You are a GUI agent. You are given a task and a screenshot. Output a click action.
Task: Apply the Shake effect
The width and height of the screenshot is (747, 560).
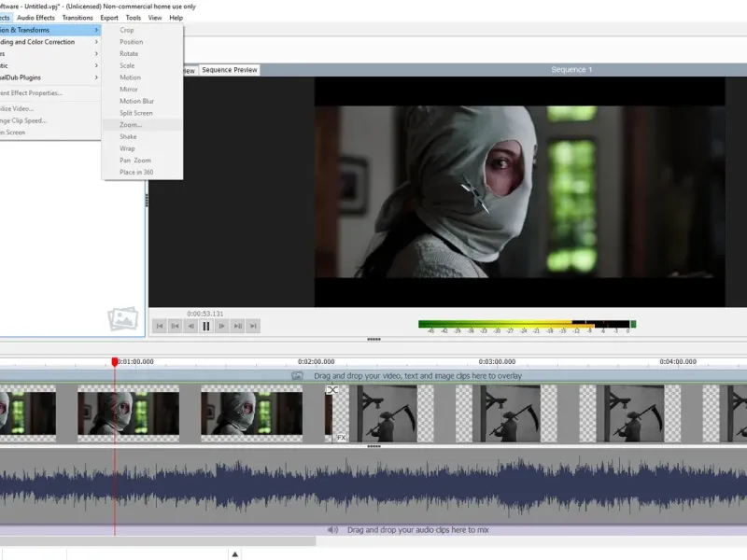point(143,136)
